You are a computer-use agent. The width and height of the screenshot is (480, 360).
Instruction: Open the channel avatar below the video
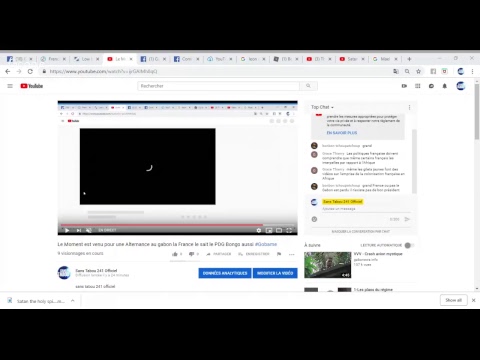point(64,273)
